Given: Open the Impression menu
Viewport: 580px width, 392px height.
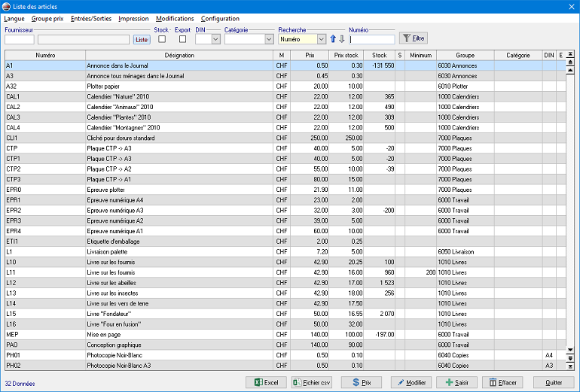Looking at the screenshot, I should pos(133,19).
